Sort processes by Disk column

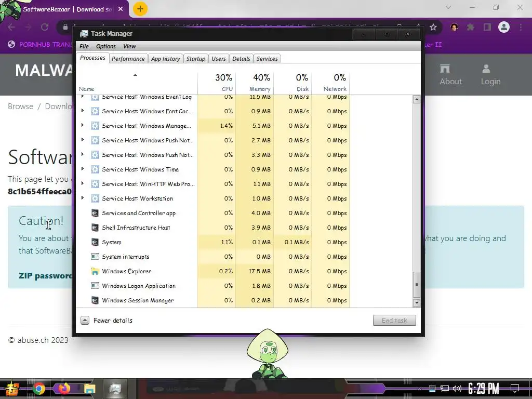293,82
